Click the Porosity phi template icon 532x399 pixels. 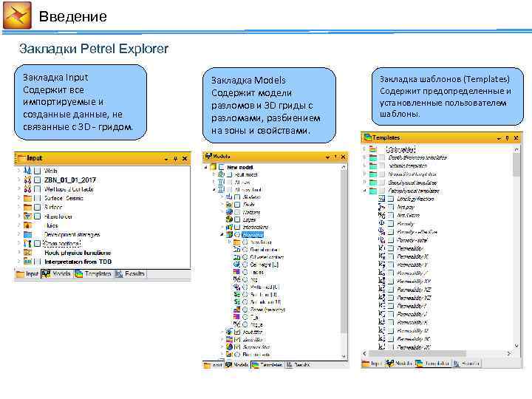pyautogui.click(x=382, y=223)
